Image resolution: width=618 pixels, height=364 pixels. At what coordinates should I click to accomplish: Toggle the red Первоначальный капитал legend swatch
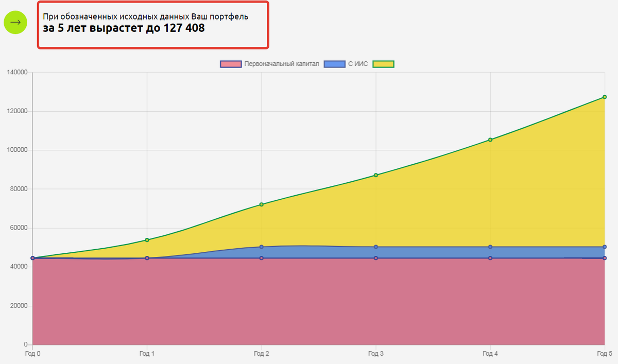[x=231, y=64]
